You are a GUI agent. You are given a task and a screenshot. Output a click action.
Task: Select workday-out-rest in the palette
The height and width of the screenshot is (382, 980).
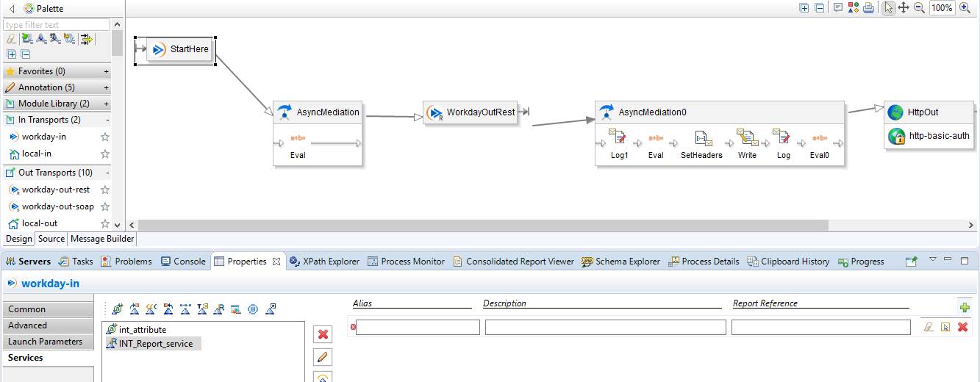[56, 190]
